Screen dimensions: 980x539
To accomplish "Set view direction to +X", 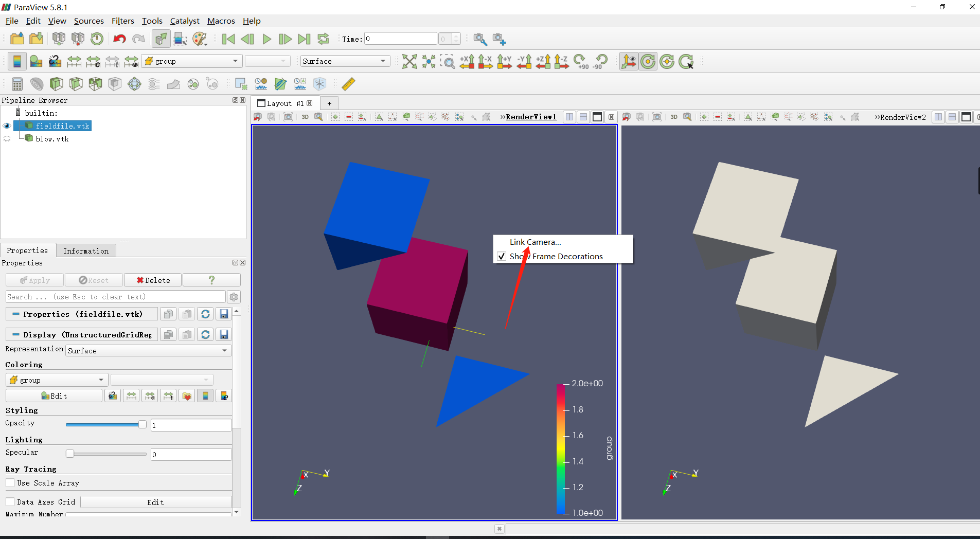I will click(x=467, y=61).
